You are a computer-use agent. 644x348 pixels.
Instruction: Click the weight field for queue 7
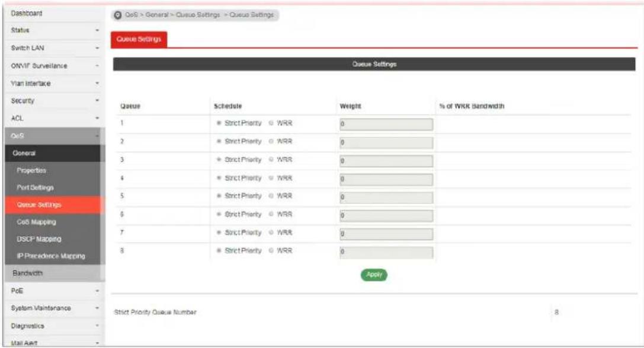pos(386,234)
